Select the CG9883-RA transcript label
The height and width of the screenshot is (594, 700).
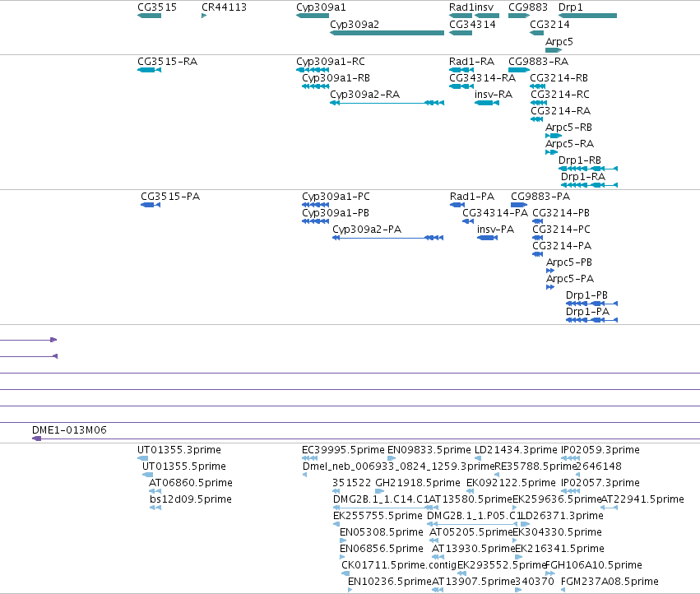(539, 61)
